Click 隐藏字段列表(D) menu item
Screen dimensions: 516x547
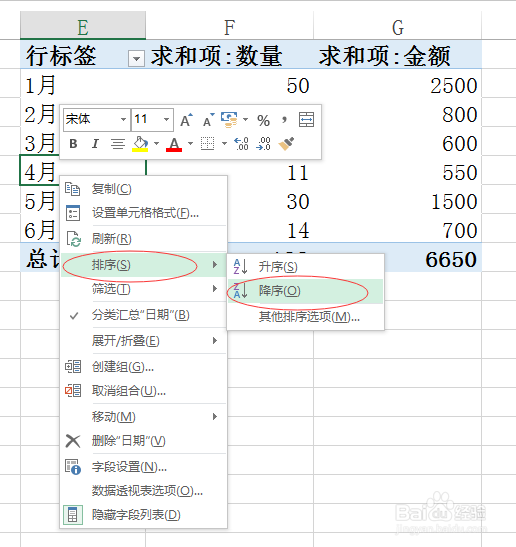[144, 515]
